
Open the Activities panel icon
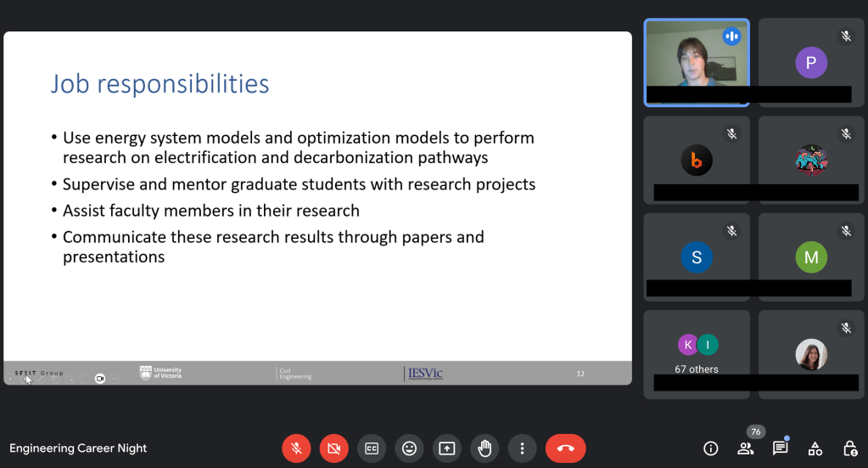[815, 448]
